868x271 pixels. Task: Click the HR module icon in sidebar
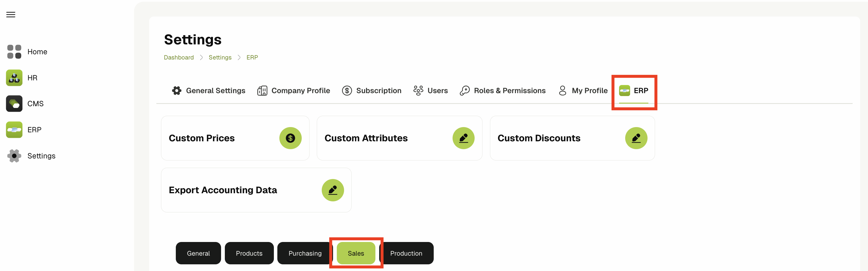click(14, 78)
